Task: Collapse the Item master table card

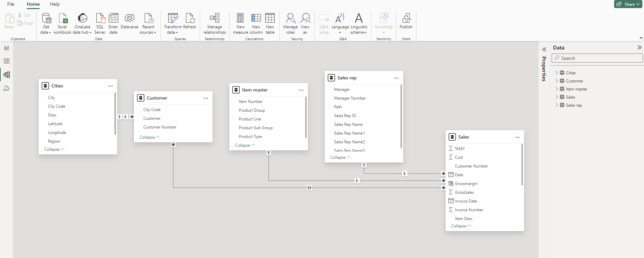Action: click(x=245, y=145)
